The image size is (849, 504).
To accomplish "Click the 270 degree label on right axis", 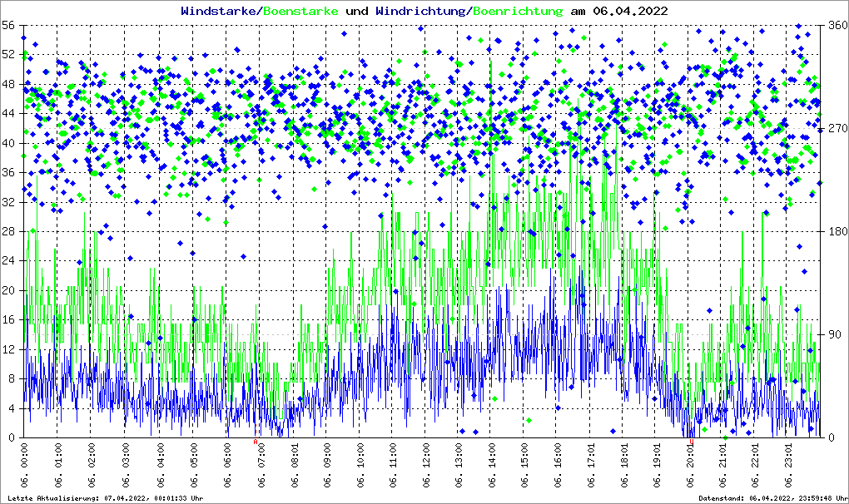I will click(x=835, y=129).
